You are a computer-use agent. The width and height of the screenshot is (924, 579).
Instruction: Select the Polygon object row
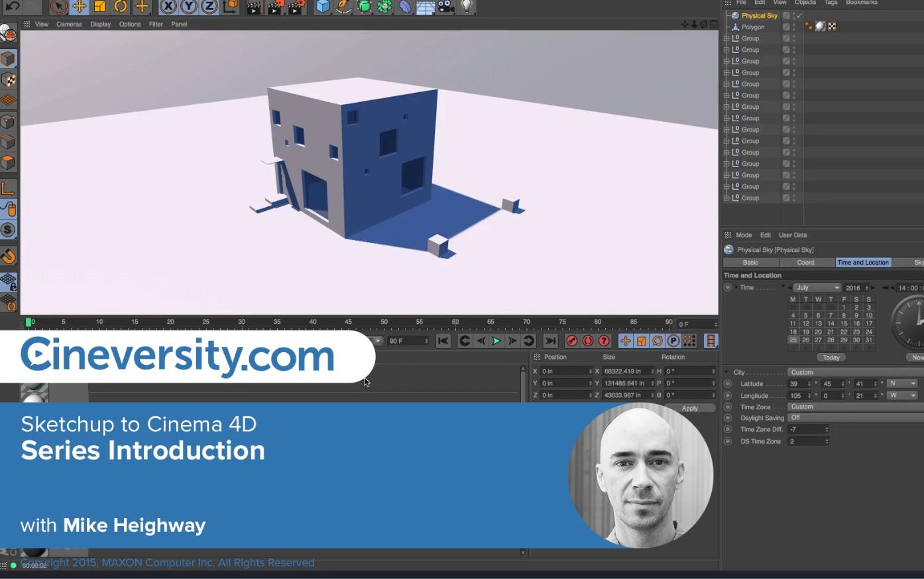(x=753, y=27)
